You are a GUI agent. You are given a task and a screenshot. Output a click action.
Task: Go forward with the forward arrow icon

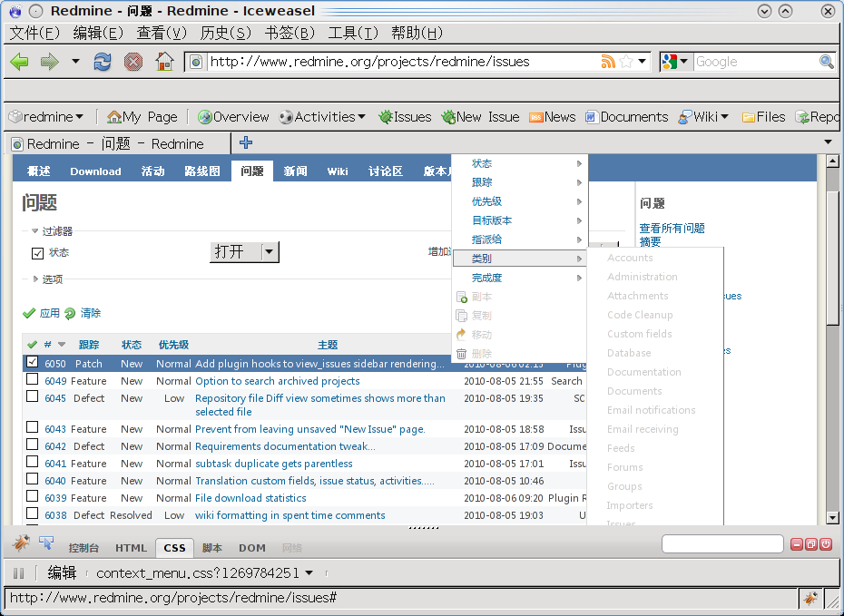[50, 62]
